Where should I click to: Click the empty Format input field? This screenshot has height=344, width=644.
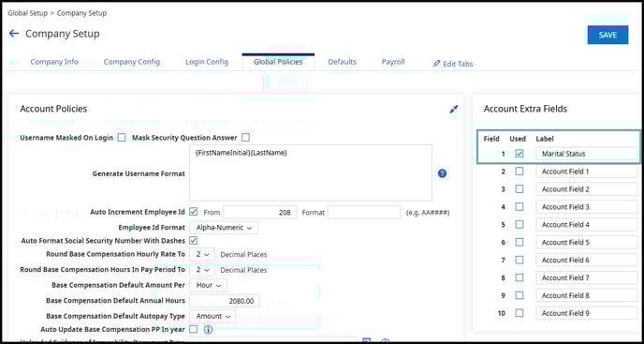[x=364, y=213]
